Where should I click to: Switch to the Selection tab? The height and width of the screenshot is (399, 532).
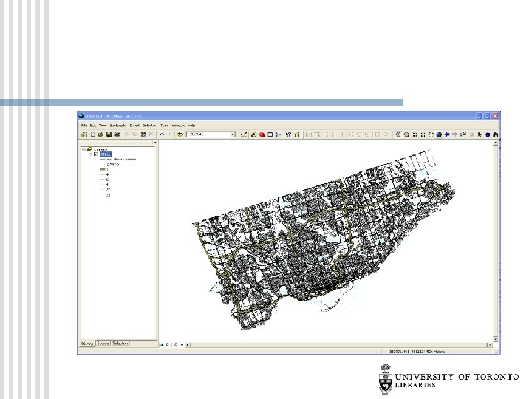click(x=120, y=344)
